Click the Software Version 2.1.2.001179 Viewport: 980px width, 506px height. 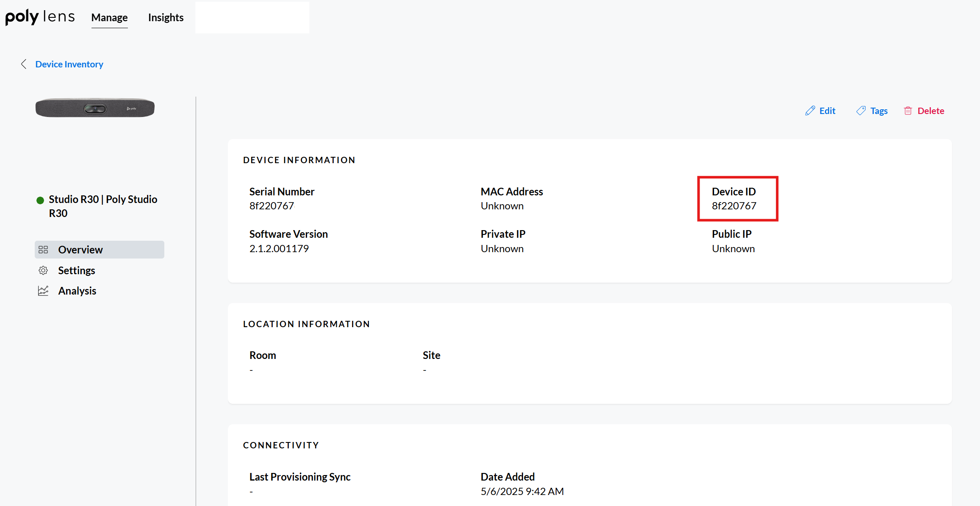[x=279, y=249]
